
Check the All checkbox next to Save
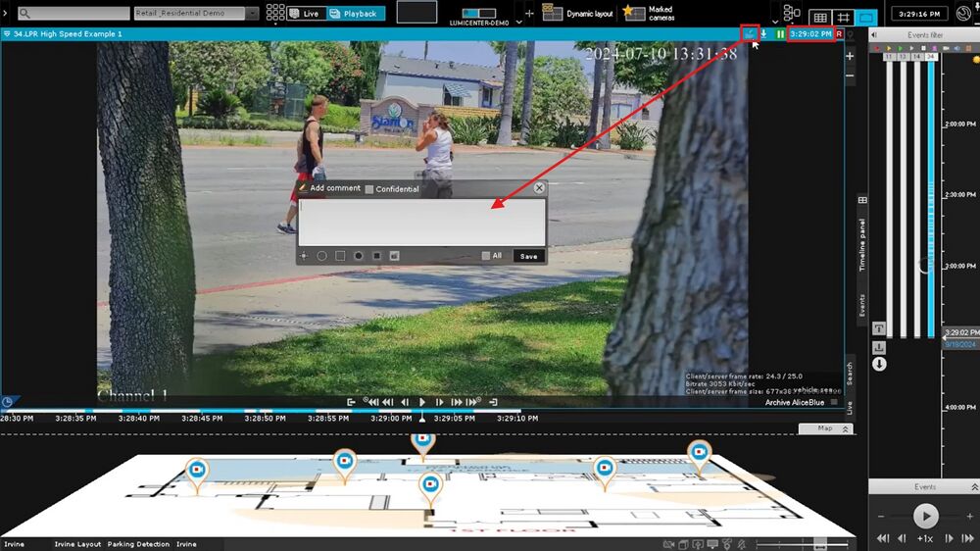point(486,256)
